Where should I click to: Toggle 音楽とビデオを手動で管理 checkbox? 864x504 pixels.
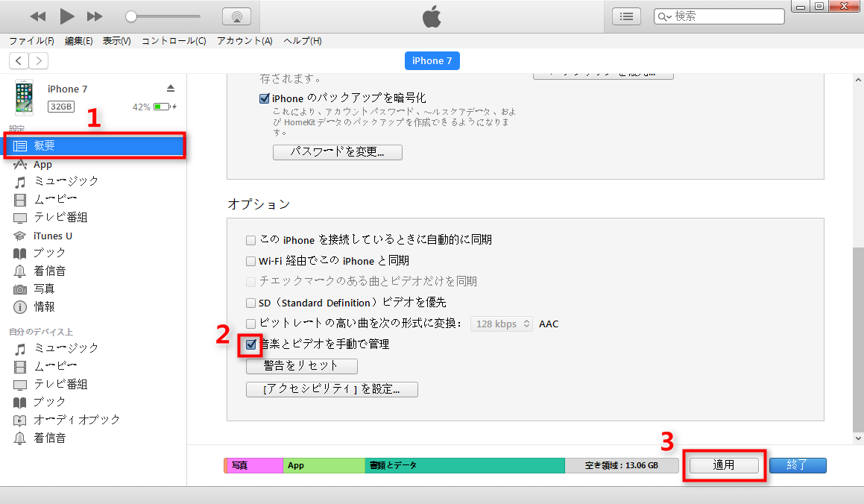click(x=251, y=344)
